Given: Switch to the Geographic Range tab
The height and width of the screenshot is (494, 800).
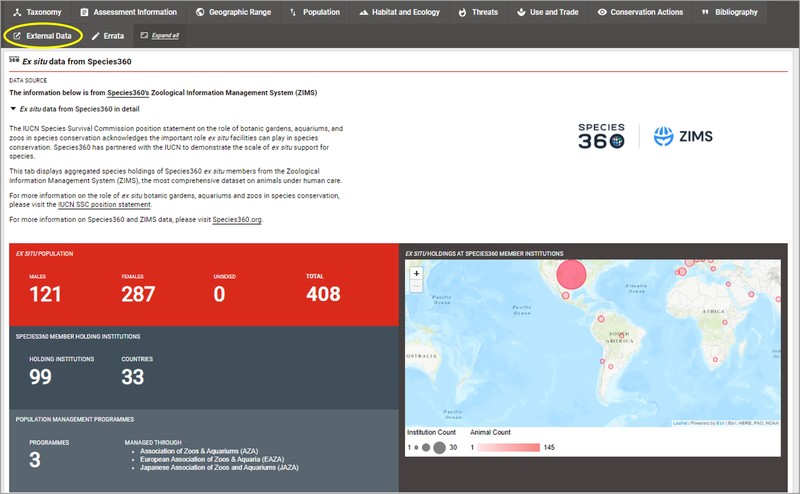Looking at the screenshot, I should coord(233,12).
